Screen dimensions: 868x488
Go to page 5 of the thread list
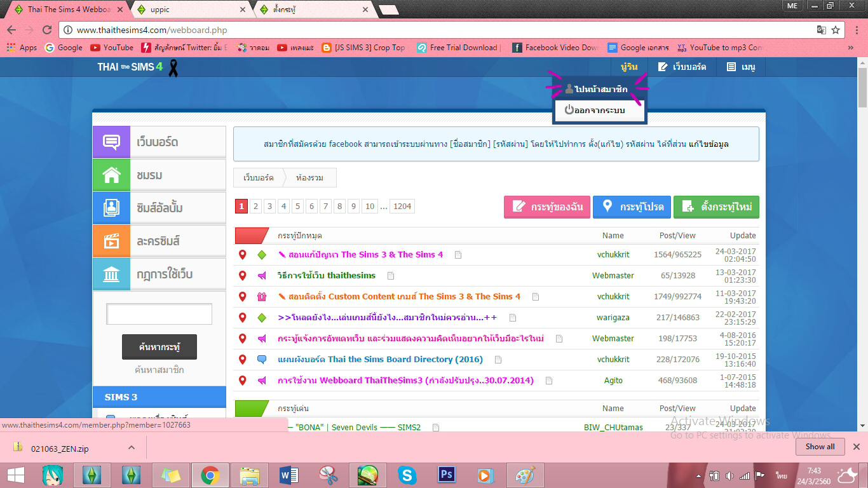pos(297,207)
